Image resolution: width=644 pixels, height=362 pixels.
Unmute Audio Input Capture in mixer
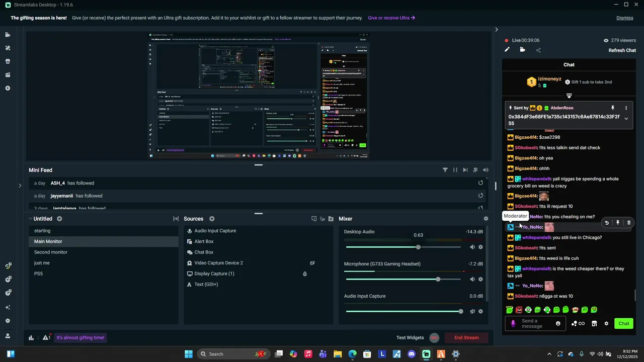[x=472, y=311]
